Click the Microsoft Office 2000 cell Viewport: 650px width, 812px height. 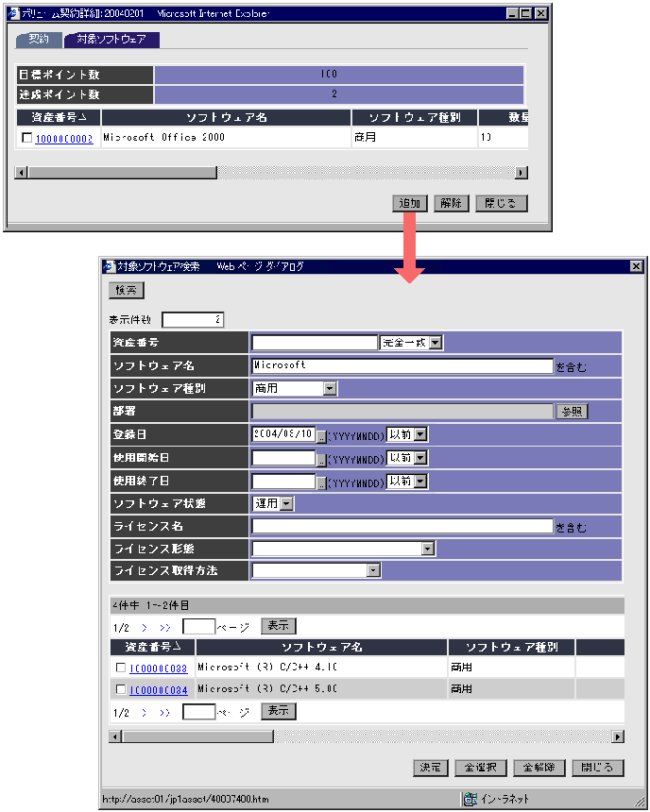pos(226,137)
